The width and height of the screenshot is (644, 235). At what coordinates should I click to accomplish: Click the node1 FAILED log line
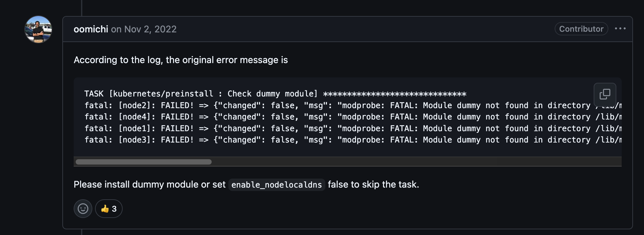(x=353, y=129)
